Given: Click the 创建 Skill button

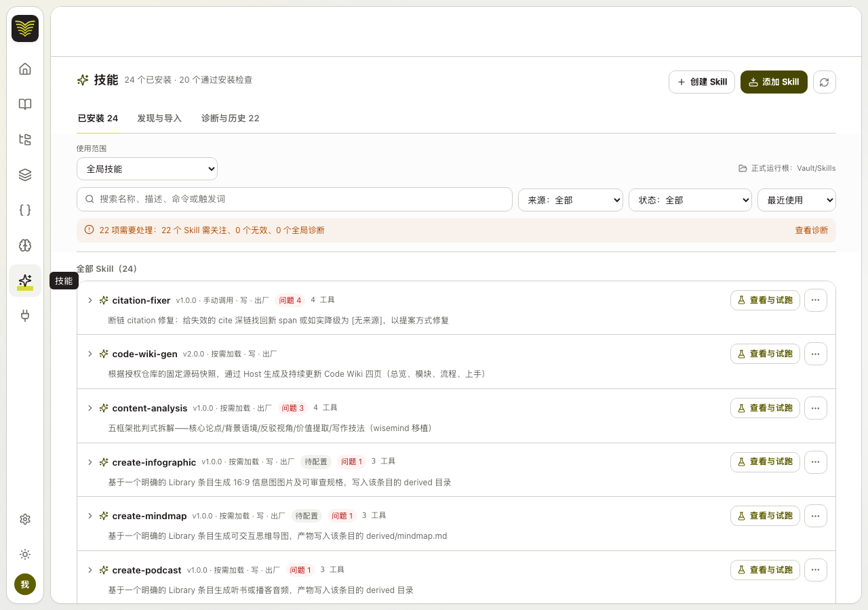Looking at the screenshot, I should (x=702, y=82).
